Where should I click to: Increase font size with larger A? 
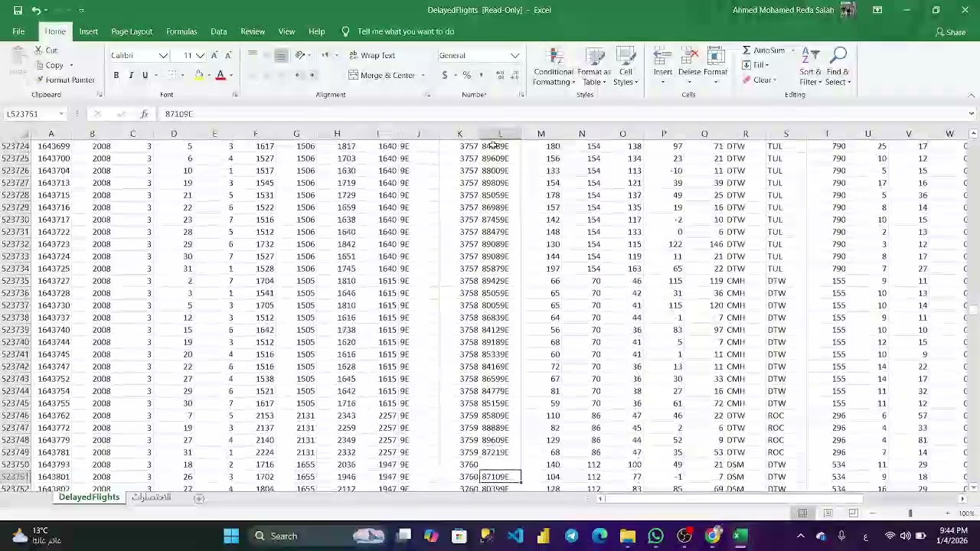click(214, 55)
